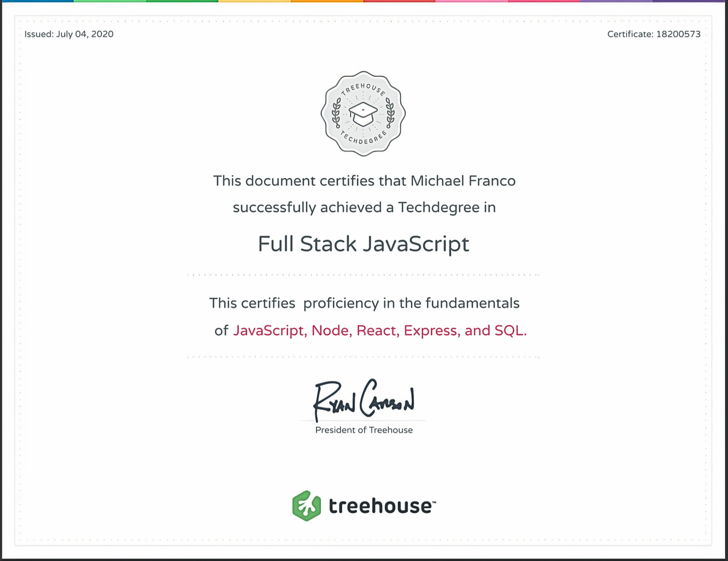Click the graduation cap icon in the badge
This screenshot has height=561, width=728.
(363, 114)
